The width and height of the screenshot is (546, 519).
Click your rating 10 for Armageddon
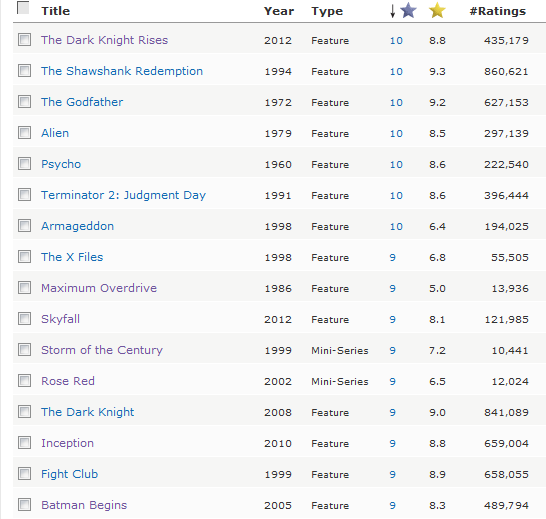tap(396, 226)
